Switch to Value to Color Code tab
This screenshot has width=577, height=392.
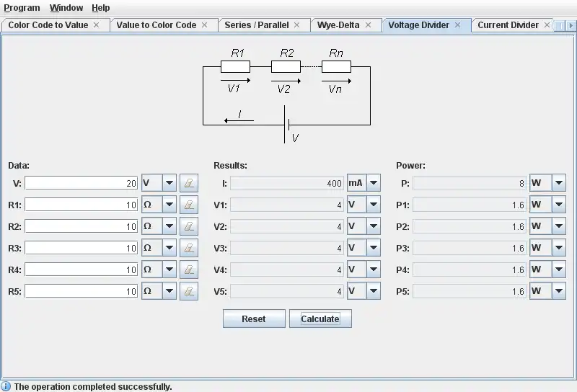click(x=157, y=25)
